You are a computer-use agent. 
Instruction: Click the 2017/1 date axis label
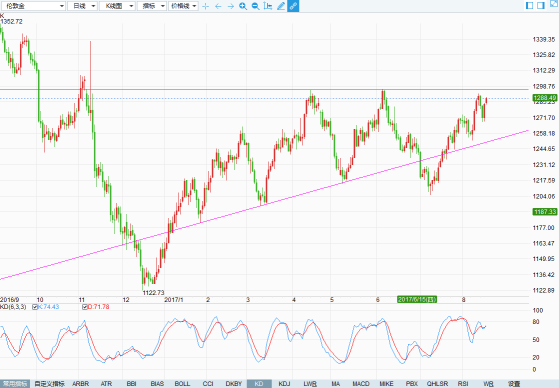[x=174, y=300]
